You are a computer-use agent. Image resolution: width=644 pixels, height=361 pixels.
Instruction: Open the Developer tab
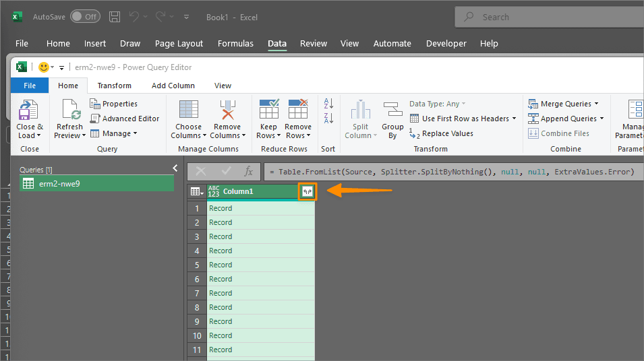point(446,44)
